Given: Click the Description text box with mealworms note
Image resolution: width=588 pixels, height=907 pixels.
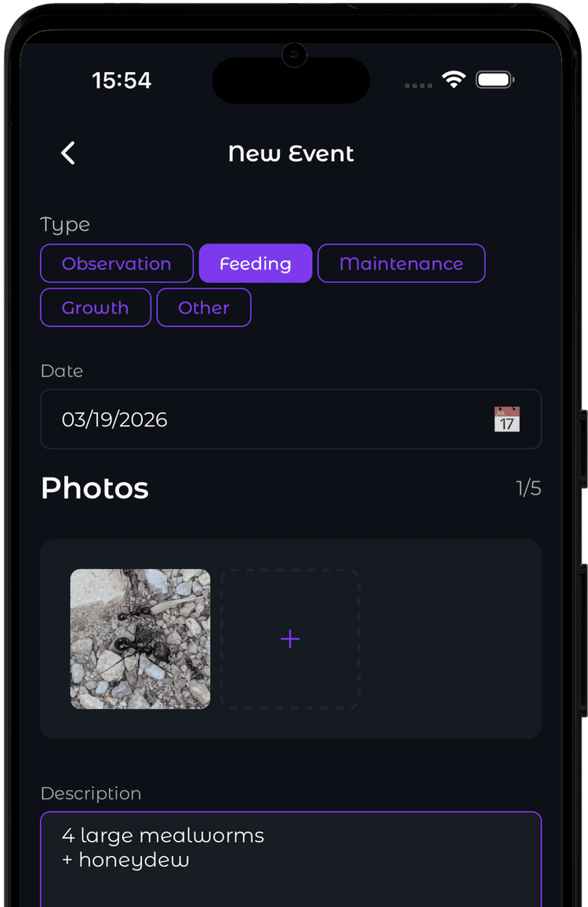Looking at the screenshot, I should (x=291, y=859).
